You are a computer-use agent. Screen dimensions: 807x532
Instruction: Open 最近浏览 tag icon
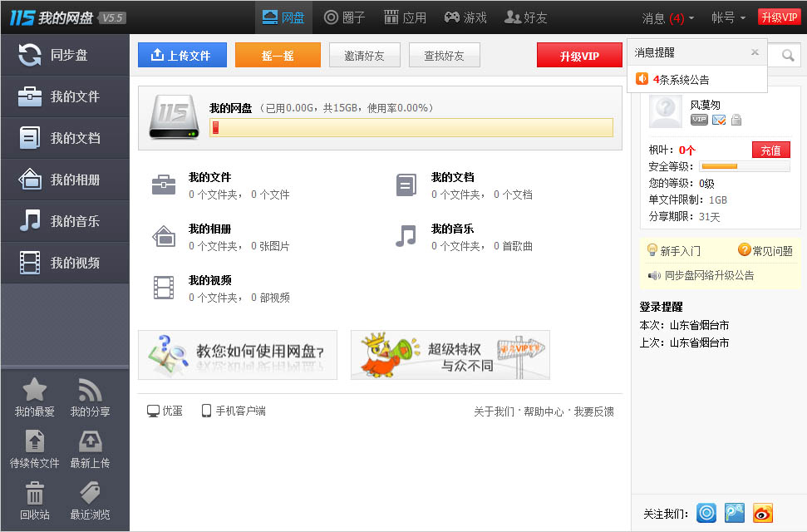click(x=90, y=493)
